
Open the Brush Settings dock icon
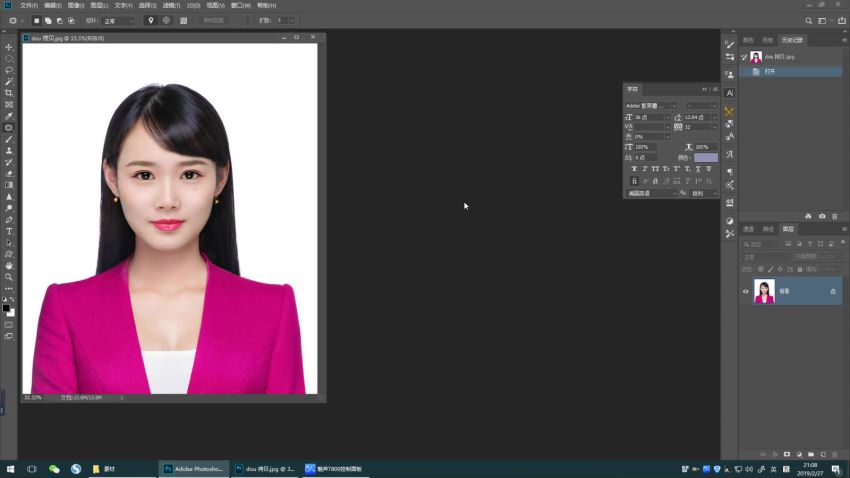coord(730,44)
